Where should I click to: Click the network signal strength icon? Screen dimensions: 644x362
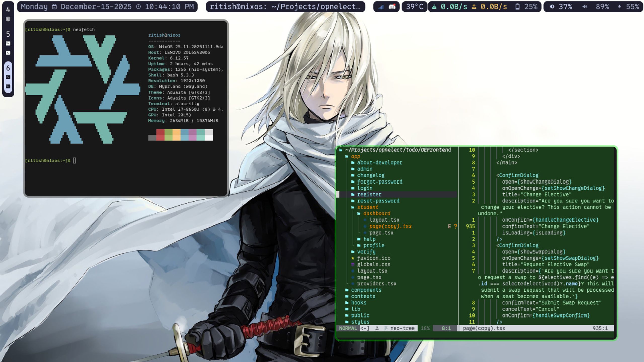(381, 7)
